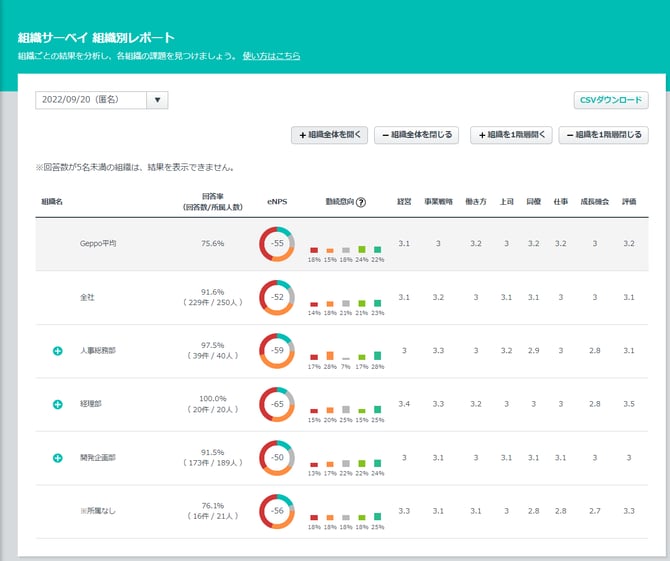This screenshot has height=561, width=670.
Task: Click the note about 回答数が5名未満の組織
Action: [135, 167]
